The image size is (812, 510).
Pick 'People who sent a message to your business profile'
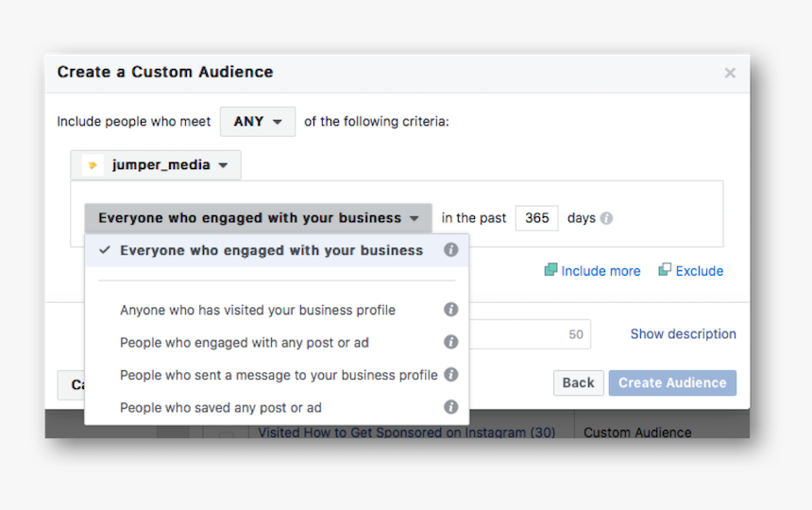click(x=279, y=375)
